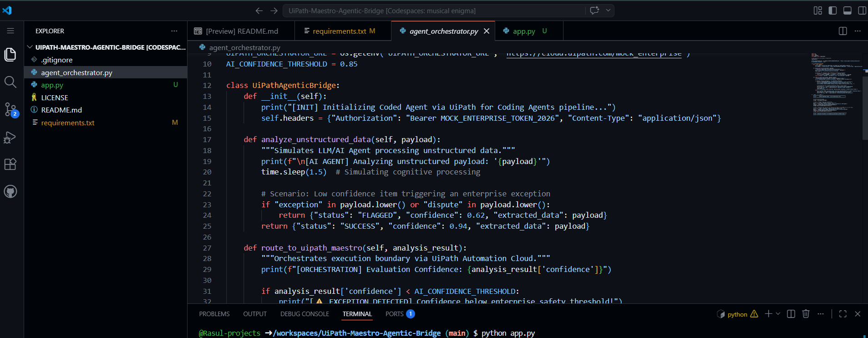Open the Search view in the activity bar

[x=10, y=82]
